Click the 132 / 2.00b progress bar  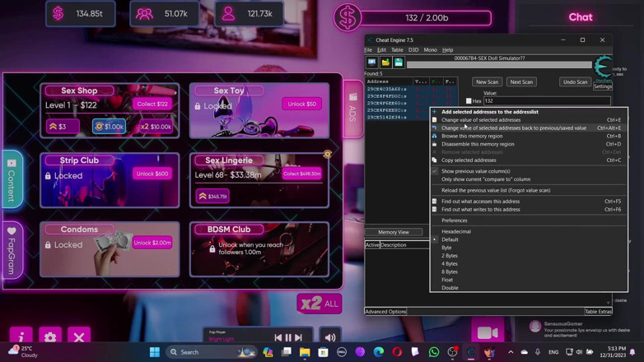(x=426, y=17)
